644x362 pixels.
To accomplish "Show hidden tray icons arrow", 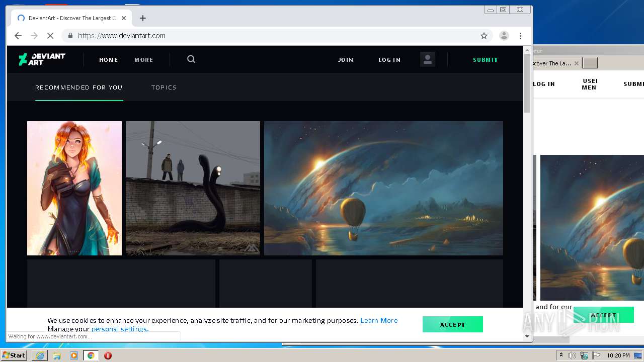I will (x=561, y=355).
